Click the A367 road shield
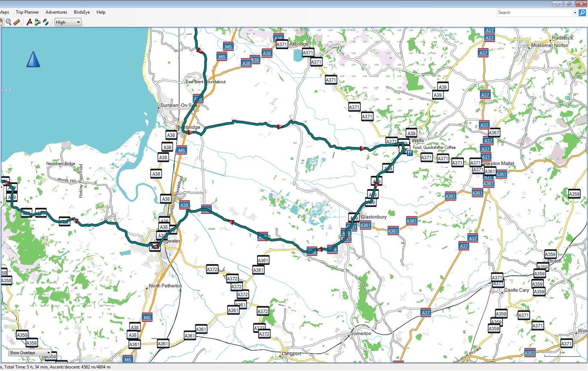 [494, 133]
